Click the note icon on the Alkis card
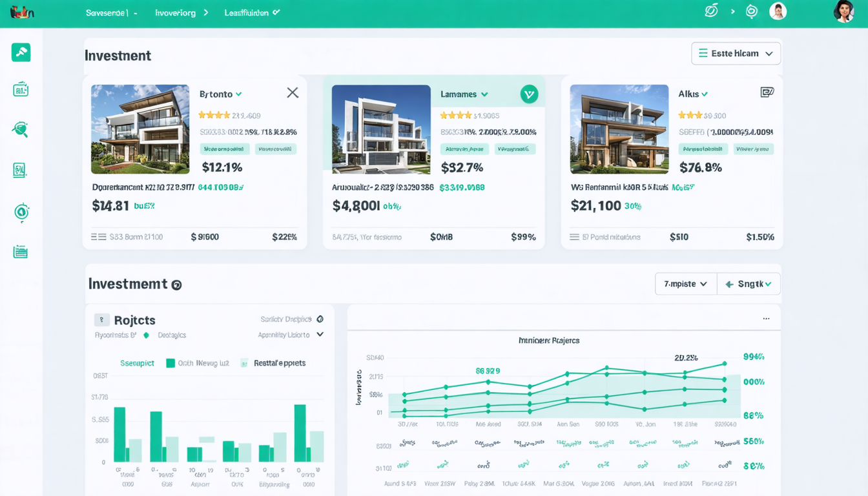 (x=767, y=92)
